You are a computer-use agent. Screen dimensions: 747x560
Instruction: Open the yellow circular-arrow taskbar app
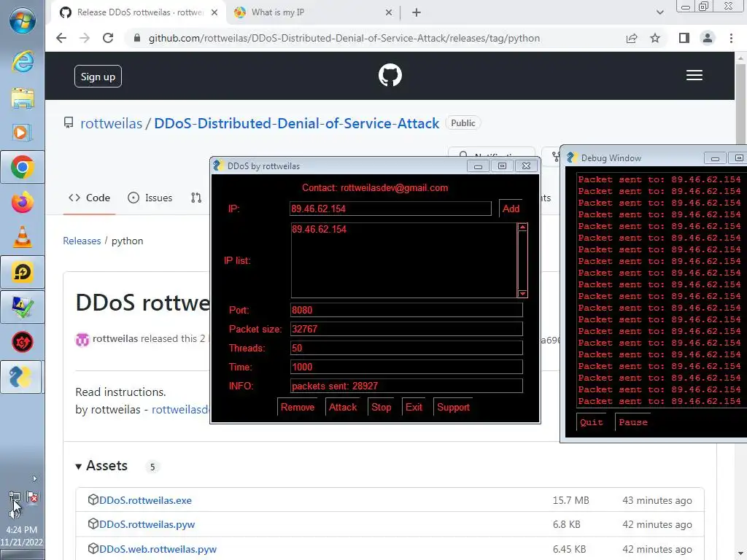(23, 272)
